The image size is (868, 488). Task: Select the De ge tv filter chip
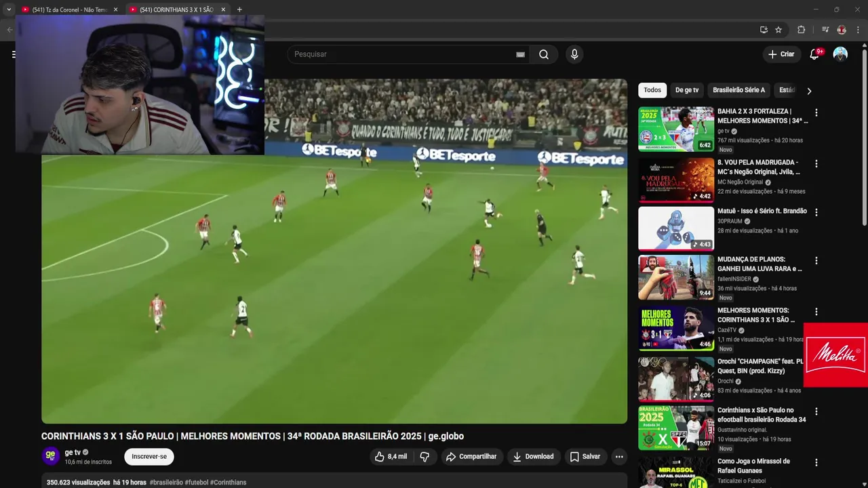[687, 90]
